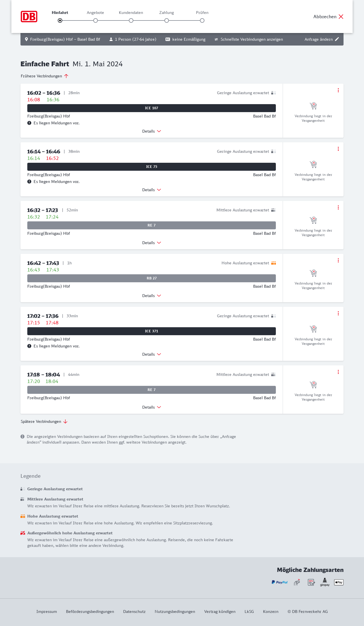Click the cart icon for ICE 75
Screen dimensions: 364x626
click(313, 164)
